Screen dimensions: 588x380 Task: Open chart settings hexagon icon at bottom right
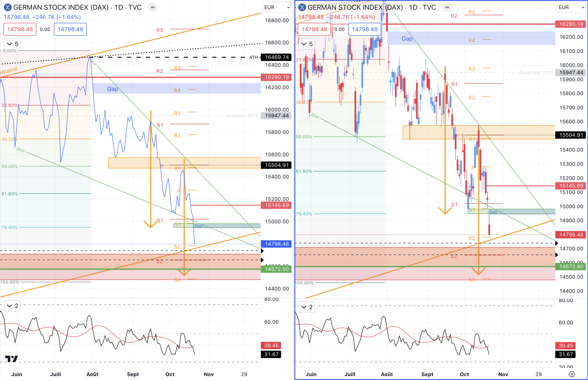tap(572, 374)
